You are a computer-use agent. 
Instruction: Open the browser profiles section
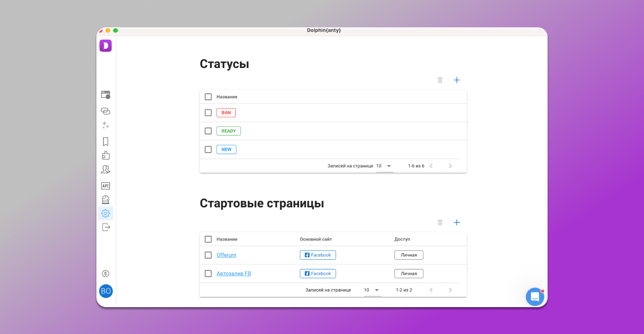pyautogui.click(x=106, y=94)
